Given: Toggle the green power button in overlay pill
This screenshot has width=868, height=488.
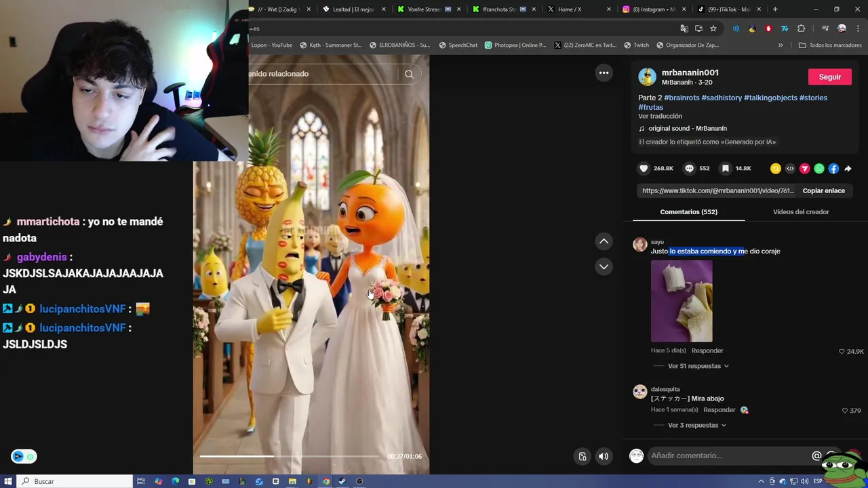Looking at the screenshot, I should 30,456.
